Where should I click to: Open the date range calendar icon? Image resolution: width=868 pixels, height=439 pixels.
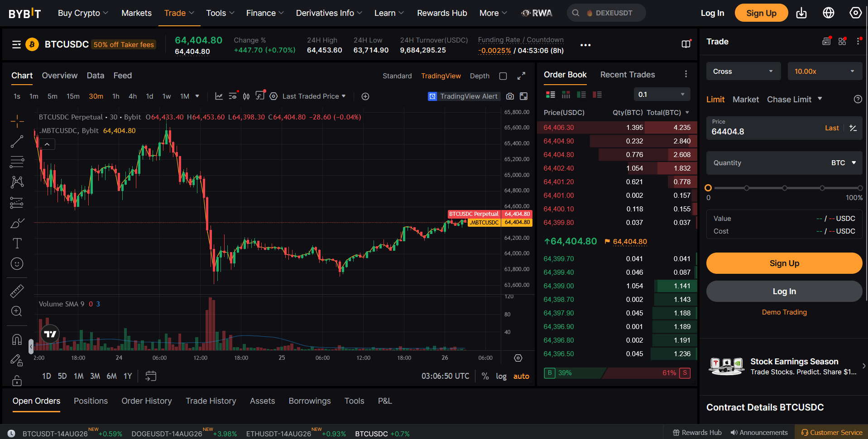click(151, 376)
